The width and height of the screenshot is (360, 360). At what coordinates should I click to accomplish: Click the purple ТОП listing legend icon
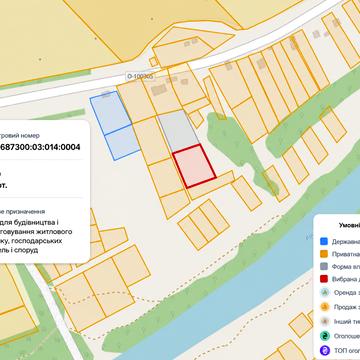pos(325,350)
